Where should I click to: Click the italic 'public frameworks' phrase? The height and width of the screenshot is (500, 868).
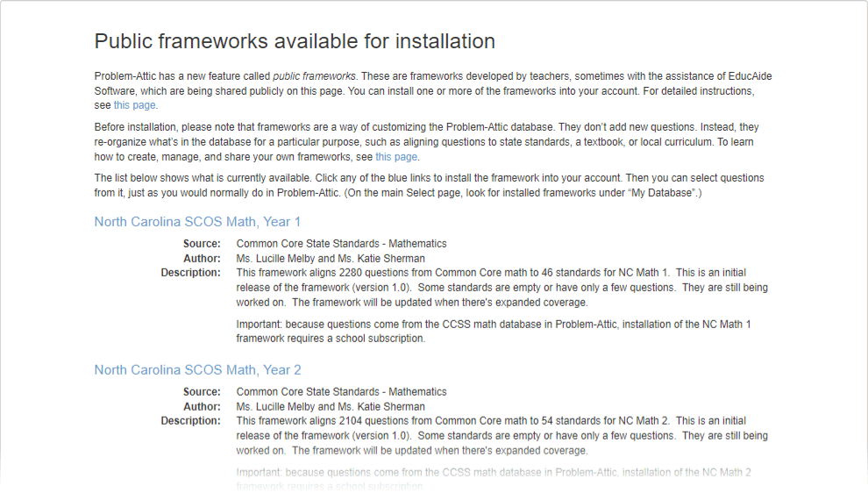pyautogui.click(x=314, y=76)
